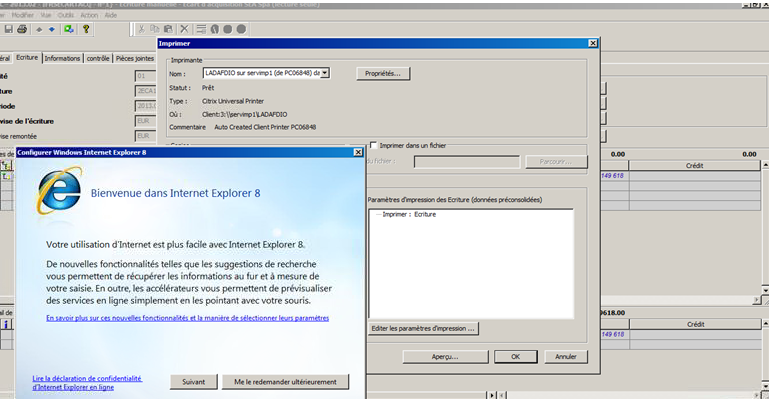Toggle 'Imprimer dans un fichier' checkbox
This screenshot has width=773, height=400.
pos(374,145)
